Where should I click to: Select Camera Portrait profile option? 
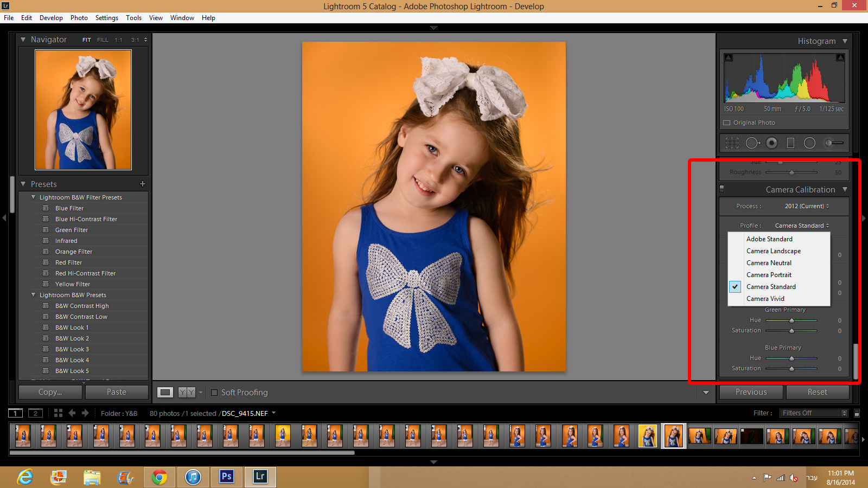pos(769,275)
